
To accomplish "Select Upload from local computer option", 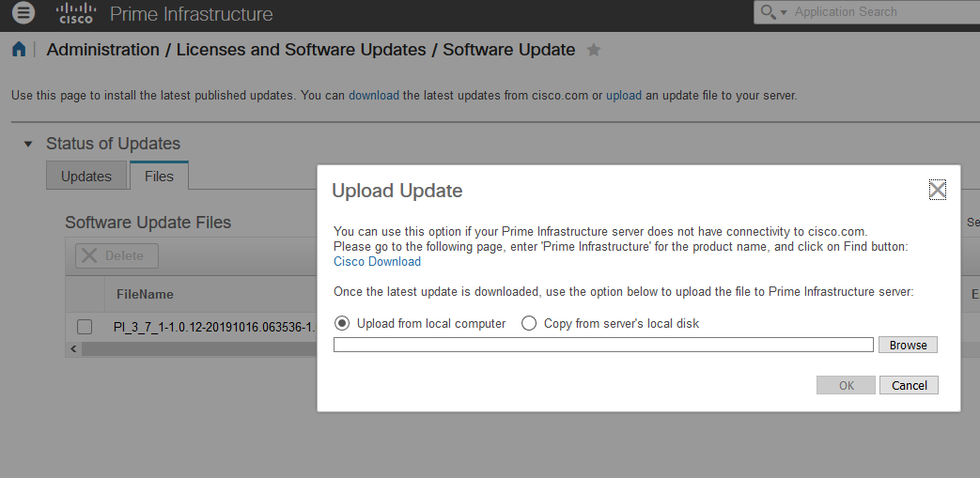I will (342, 323).
